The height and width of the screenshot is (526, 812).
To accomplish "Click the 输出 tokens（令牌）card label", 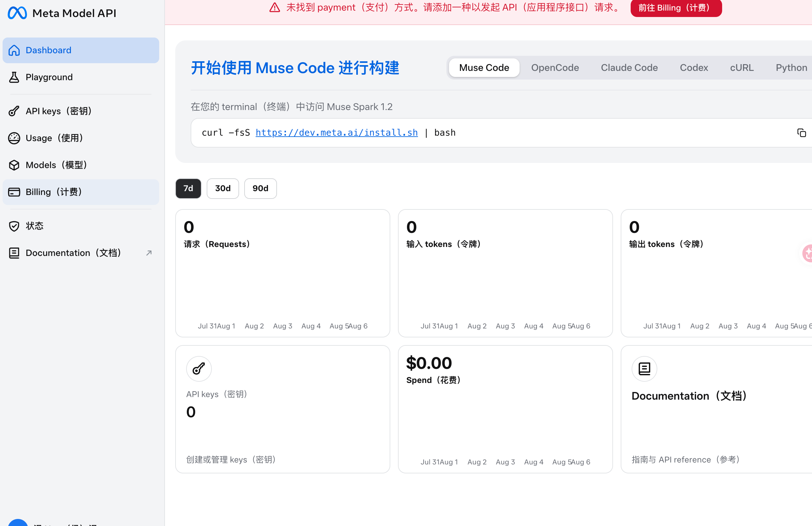I will point(666,244).
